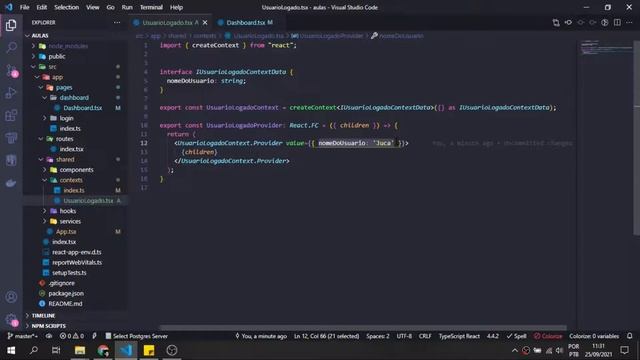
Task: Open the Run and Debug view
Action: tap(11, 93)
